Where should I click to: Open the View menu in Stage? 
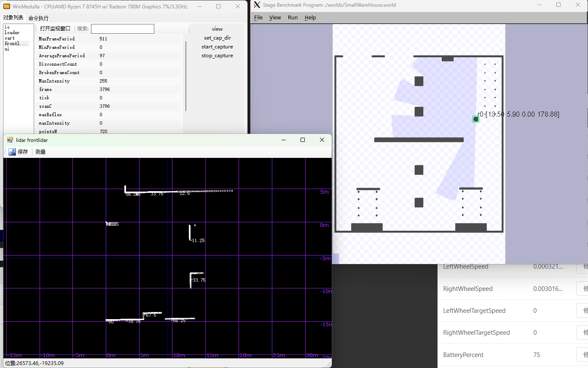[x=275, y=17]
